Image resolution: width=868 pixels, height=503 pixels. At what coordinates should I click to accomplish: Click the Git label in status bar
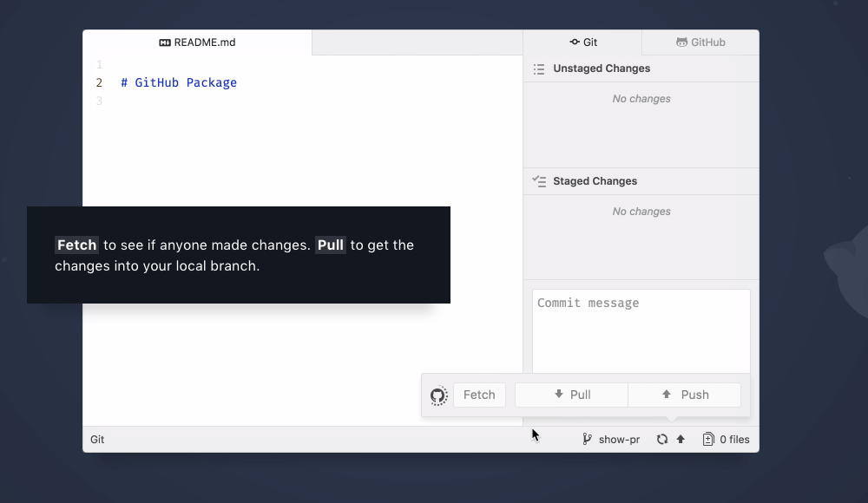(x=97, y=440)
